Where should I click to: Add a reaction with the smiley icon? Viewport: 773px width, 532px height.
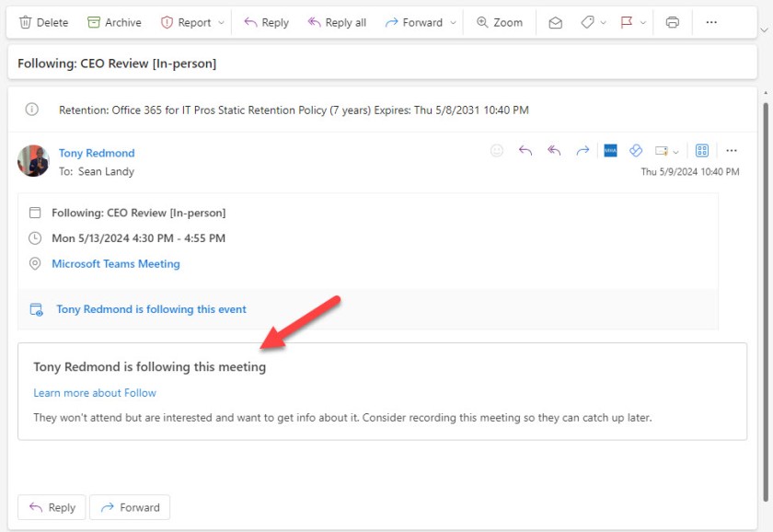pyautogui.click(x=497, y=150)
